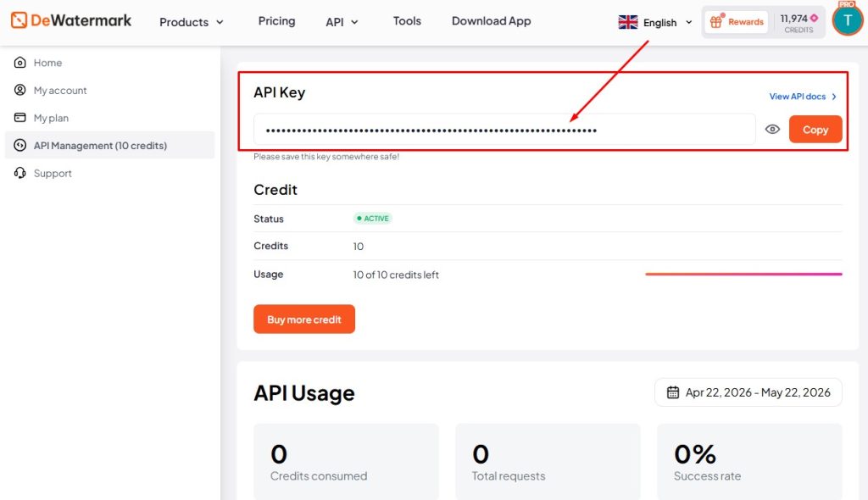Click the View API docs chevron arrow
The height and width of the screenshot is (500, 868).
pyautogui.click(x=834, y=97)
